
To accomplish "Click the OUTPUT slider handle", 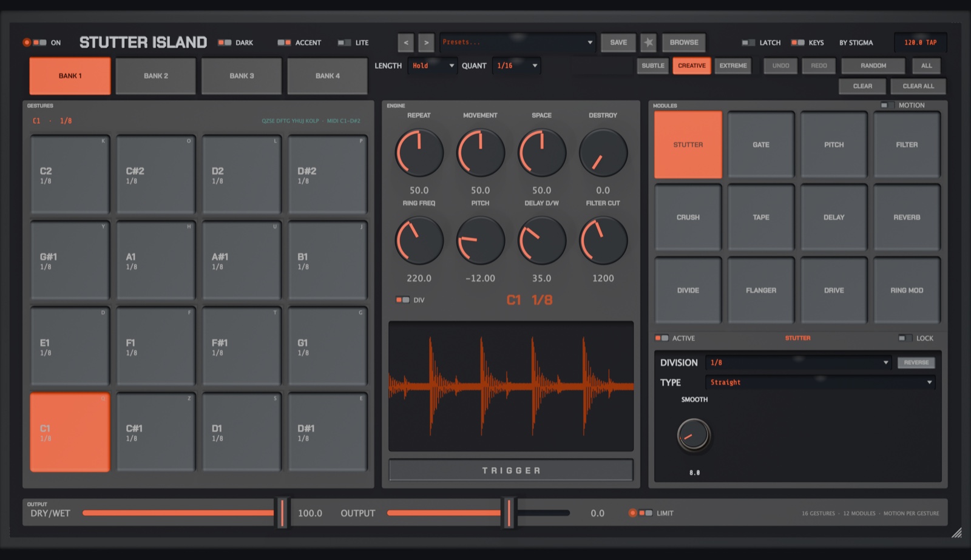I will (509, 513).
